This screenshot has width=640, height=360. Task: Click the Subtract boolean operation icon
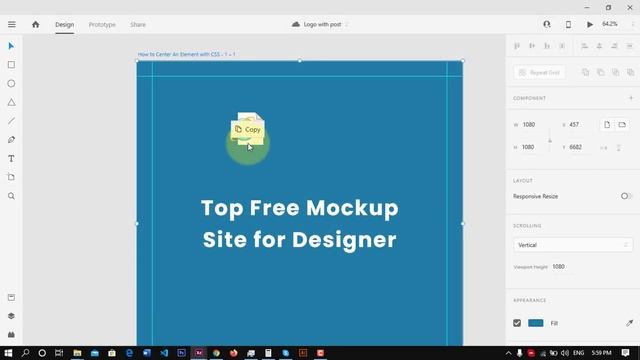[600, 73]
